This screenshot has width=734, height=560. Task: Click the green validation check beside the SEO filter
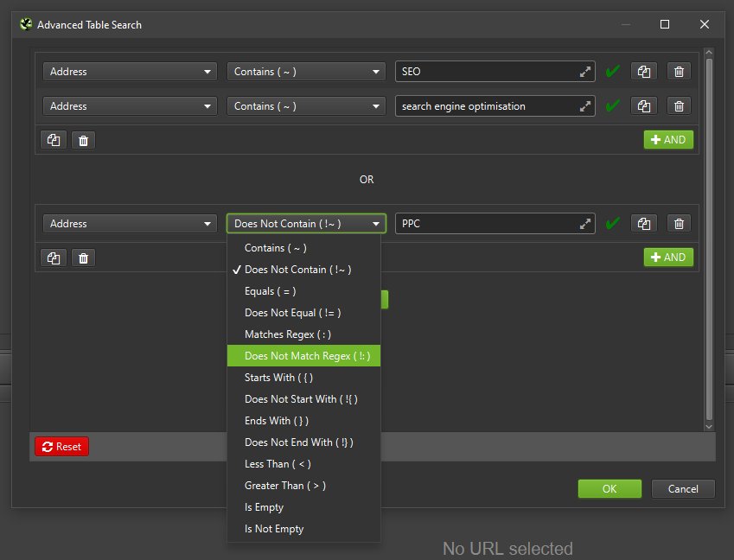pos(613,72)
